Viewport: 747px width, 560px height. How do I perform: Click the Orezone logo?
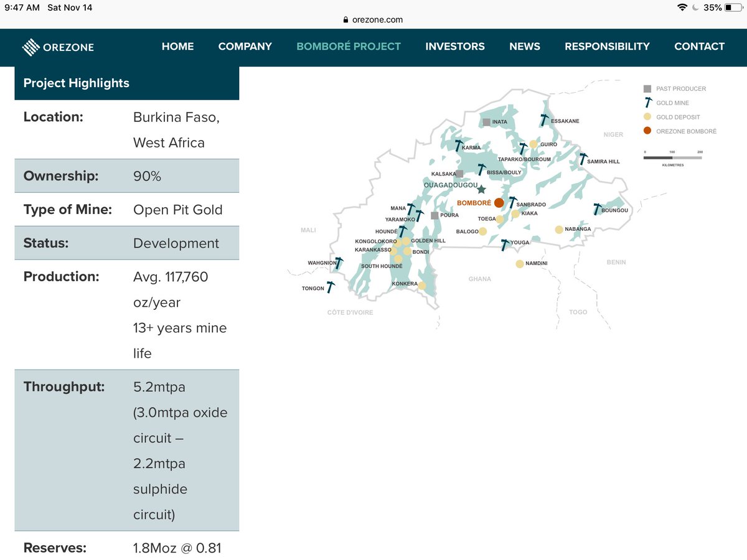[x=58, y=47]
